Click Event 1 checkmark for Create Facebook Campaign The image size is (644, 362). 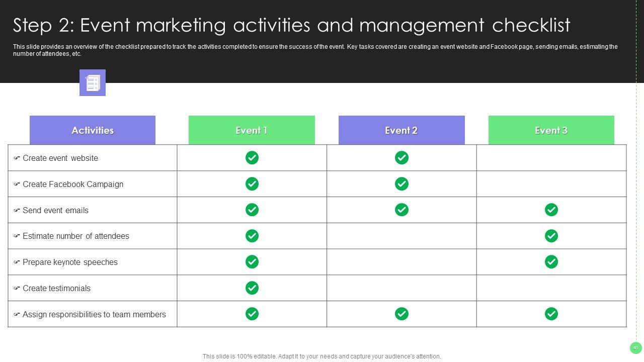coord(252,184)
